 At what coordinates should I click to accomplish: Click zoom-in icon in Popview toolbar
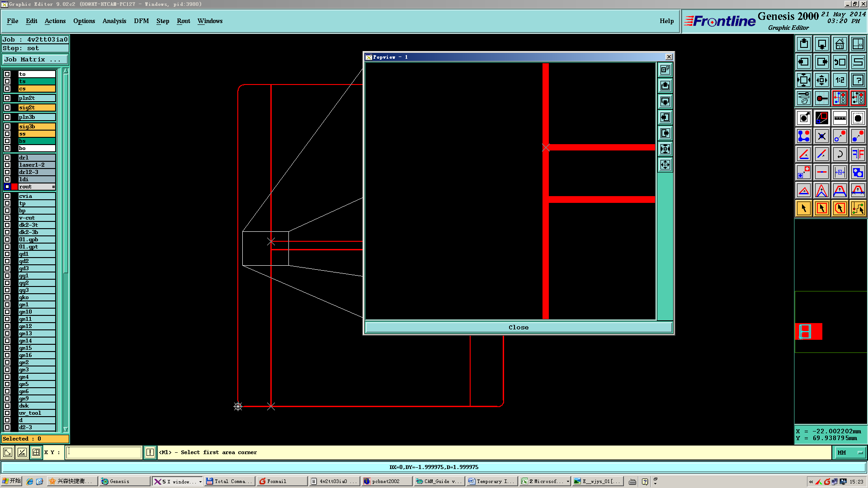[665, 149]
